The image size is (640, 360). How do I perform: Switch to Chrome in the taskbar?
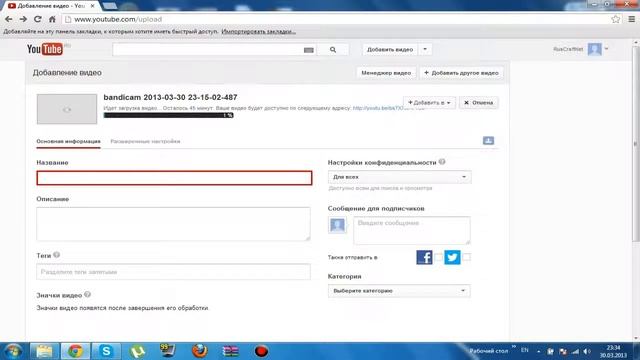[75, 351]
